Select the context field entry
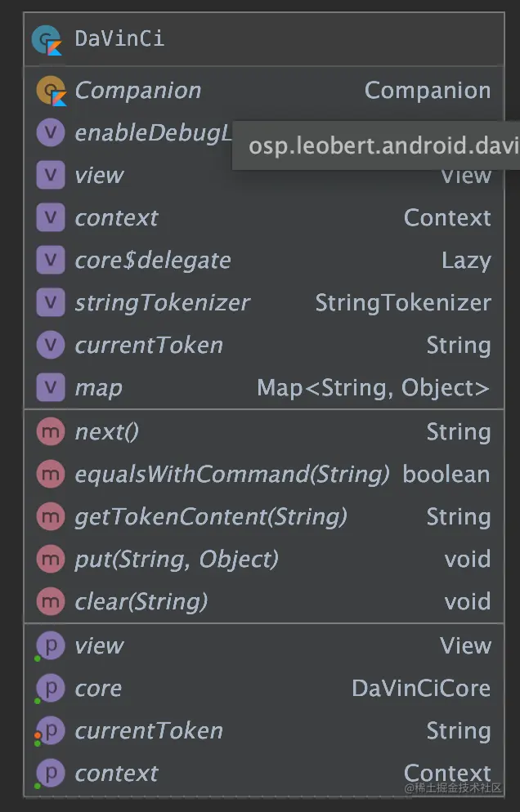This screenshot has height=812, width=520. point(116,217)
